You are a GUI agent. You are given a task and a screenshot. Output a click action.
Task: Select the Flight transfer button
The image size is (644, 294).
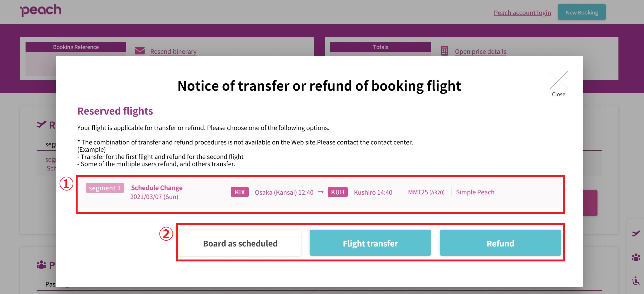[x=370, y=243]
